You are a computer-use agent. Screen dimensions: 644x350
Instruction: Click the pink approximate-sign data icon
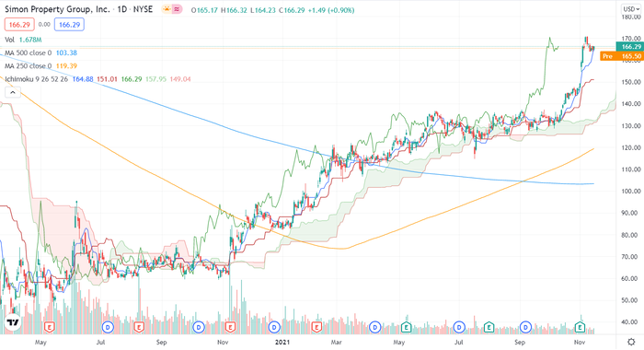pos(178,9)
